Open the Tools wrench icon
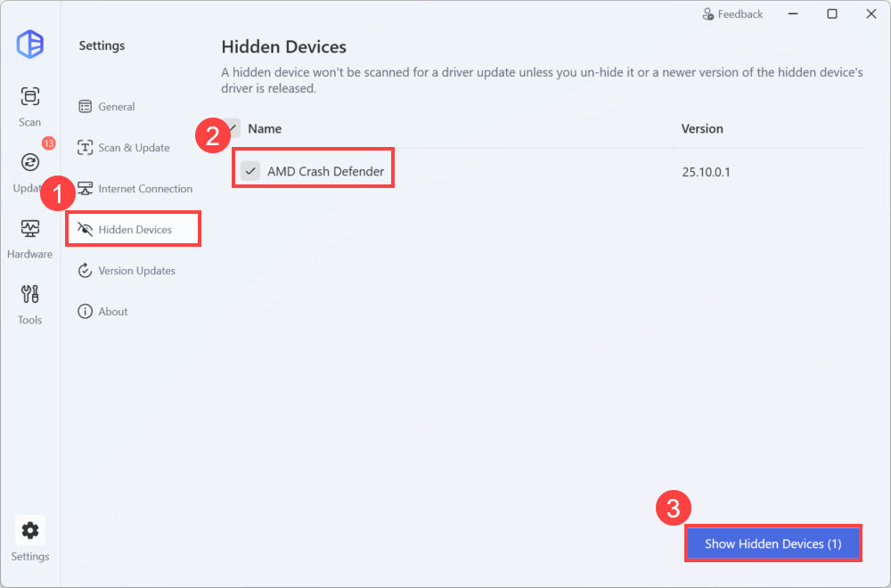 [30, 295]
